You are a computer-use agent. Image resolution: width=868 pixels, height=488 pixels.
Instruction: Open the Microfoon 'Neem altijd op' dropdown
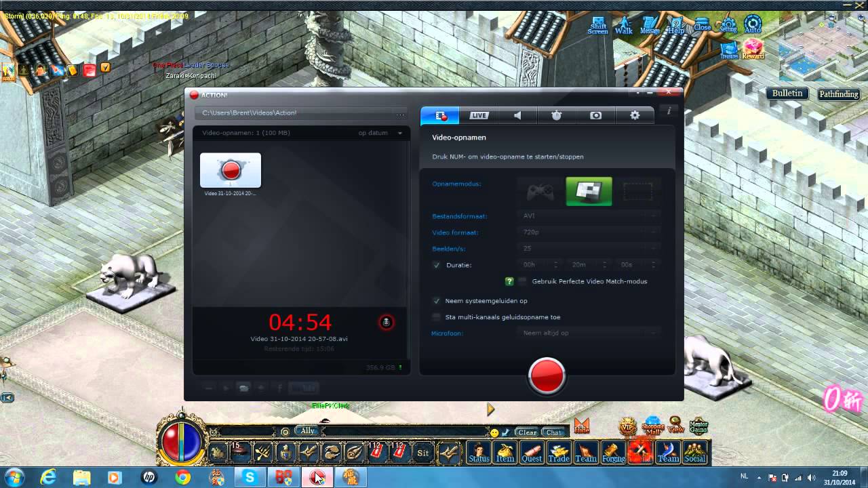point(589,333)
